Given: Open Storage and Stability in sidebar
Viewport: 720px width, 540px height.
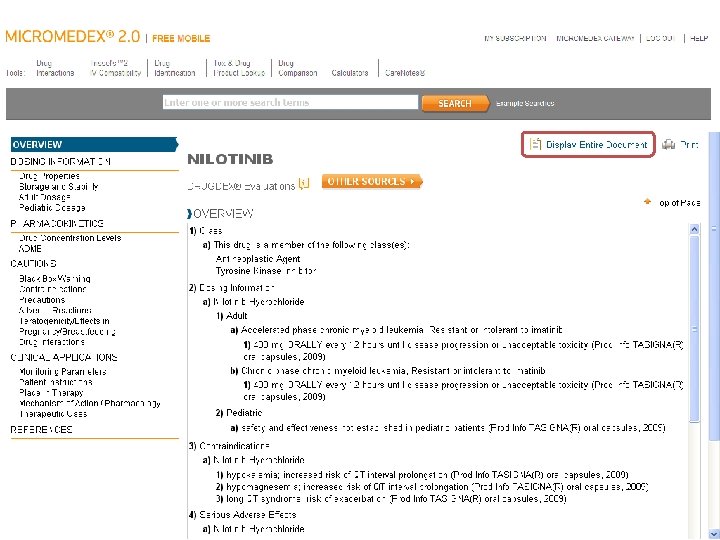Looking at the screenshot, I should pyautogui.click(x=58, y=186).
